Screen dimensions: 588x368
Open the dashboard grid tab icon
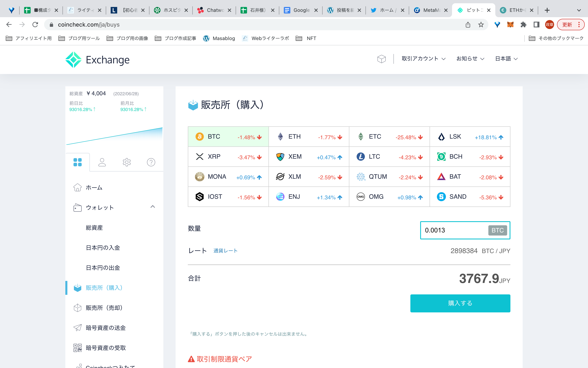pyautogui.click(x=78, y=162)
